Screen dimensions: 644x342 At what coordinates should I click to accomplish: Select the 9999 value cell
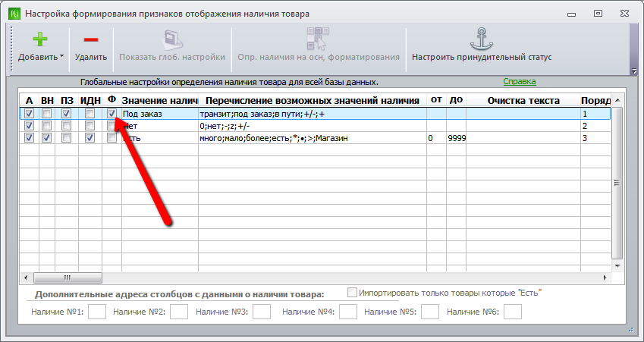pos(456,138)
